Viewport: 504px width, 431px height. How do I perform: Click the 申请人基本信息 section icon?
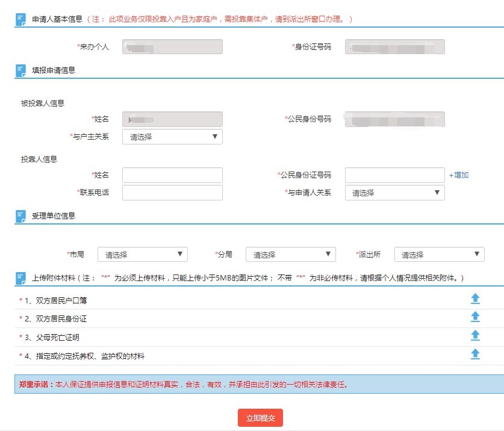[x=20, y=19]
